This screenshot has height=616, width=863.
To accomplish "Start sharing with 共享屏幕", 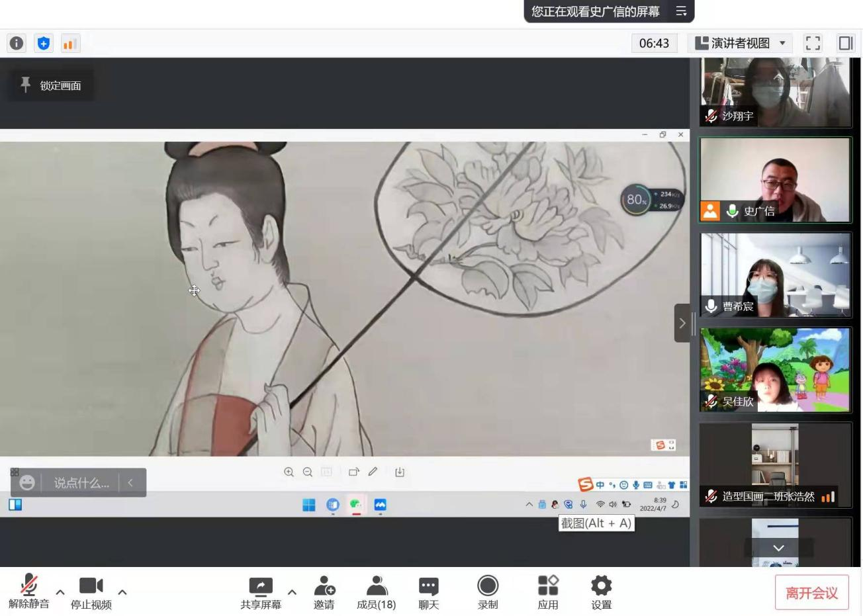I will [261, 592].
